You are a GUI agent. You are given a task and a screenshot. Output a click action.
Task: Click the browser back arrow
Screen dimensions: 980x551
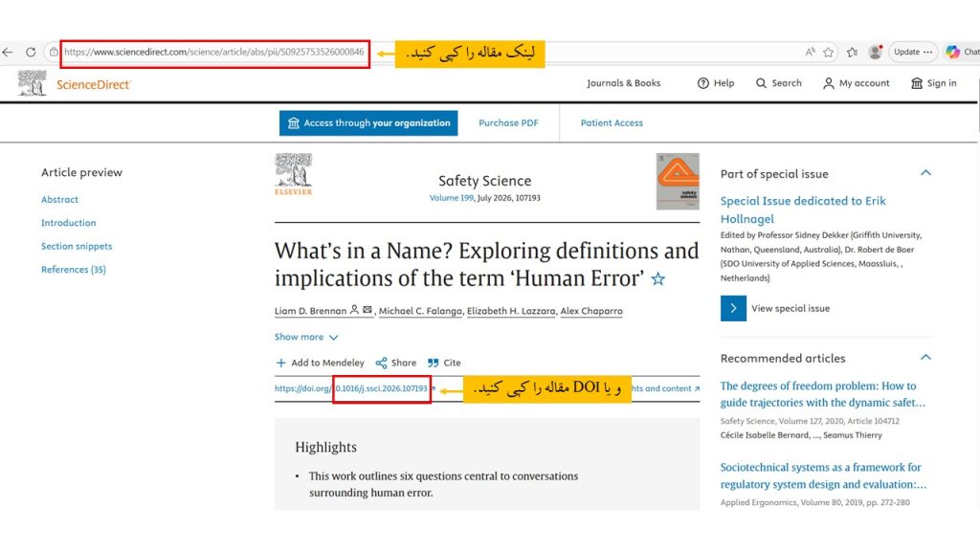coord(8,52)
